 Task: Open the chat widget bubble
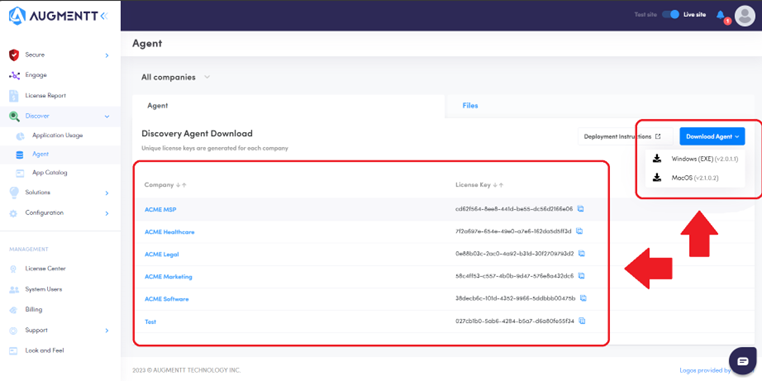click(743, 361)
